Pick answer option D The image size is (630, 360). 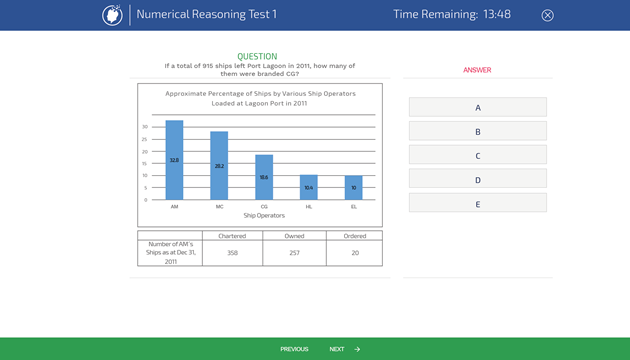(x=478, y=180)
